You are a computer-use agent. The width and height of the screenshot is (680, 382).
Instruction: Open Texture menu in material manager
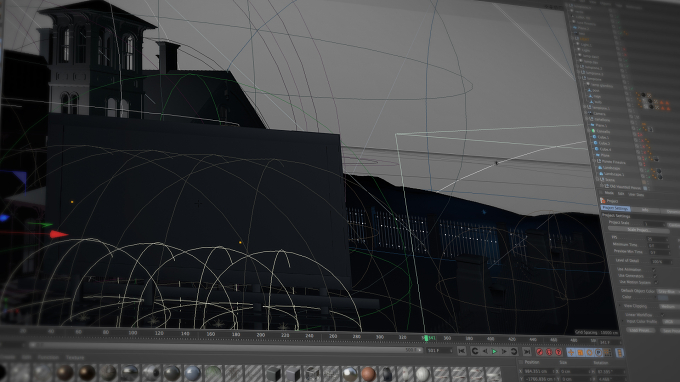tap(75, 358)
